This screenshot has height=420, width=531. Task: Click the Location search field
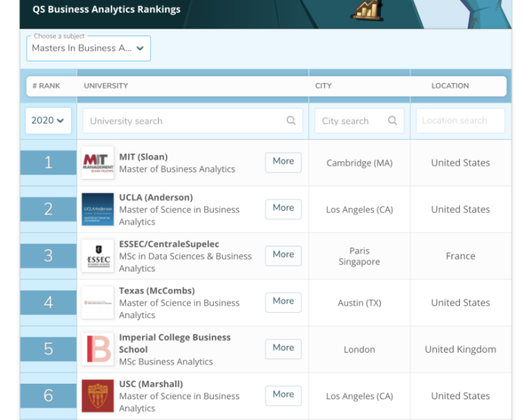460,120
